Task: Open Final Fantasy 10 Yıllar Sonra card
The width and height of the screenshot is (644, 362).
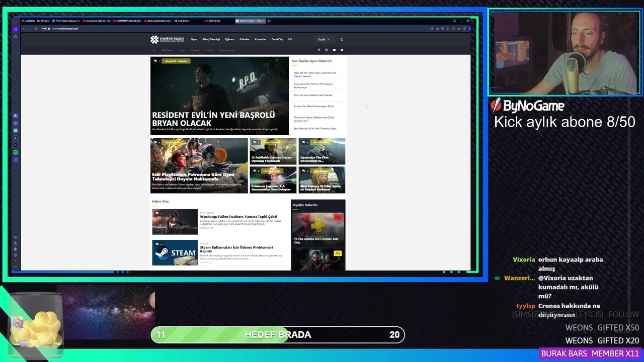Action: [x=321, y=180]
